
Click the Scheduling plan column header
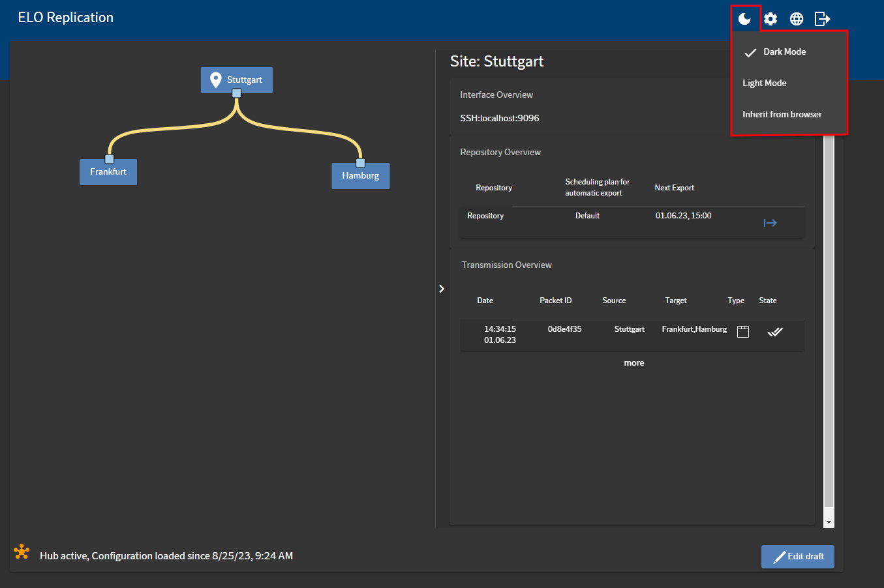[598, 188]
